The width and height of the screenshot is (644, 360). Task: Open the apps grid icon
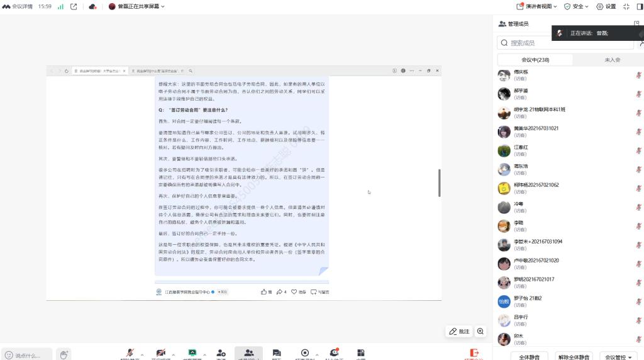[x=360, y=353]
